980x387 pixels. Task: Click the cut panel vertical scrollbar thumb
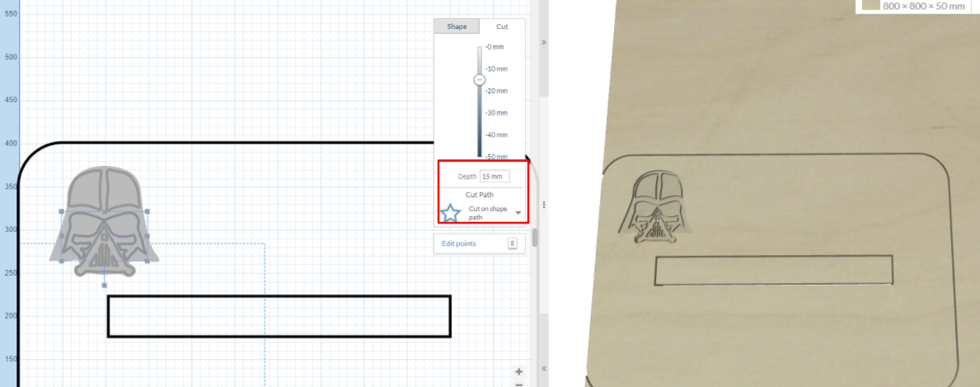coord(534,238)
